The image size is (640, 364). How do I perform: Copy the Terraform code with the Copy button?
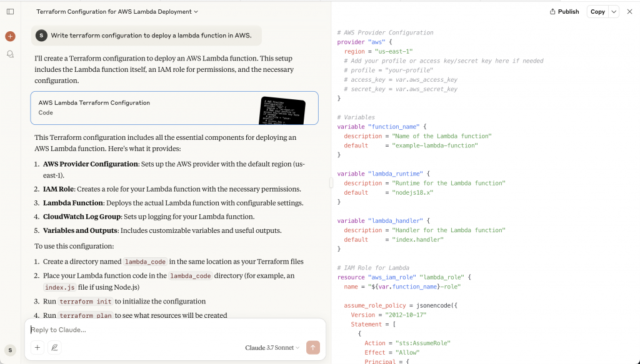pos(597,12)
